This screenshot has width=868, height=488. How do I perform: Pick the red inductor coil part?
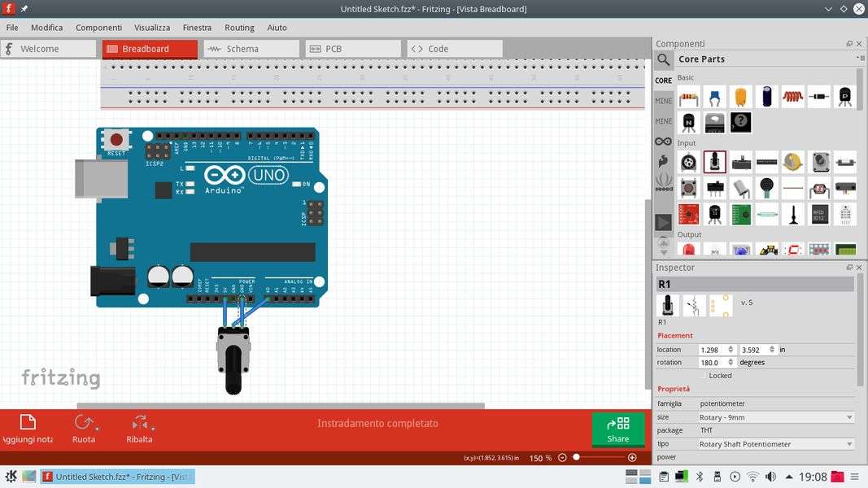coord(792,97)
